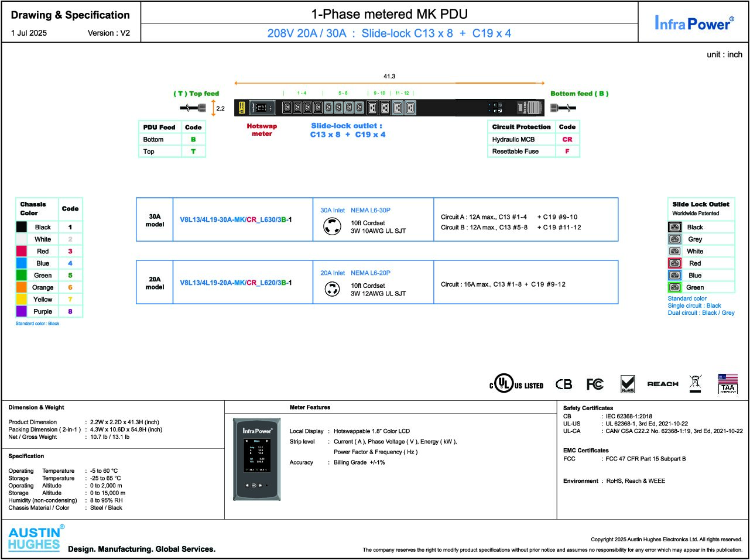Click 'Standard color : Black' note under chassis table
The width and height of the screenshot is (750, 560).
[37, 324]
